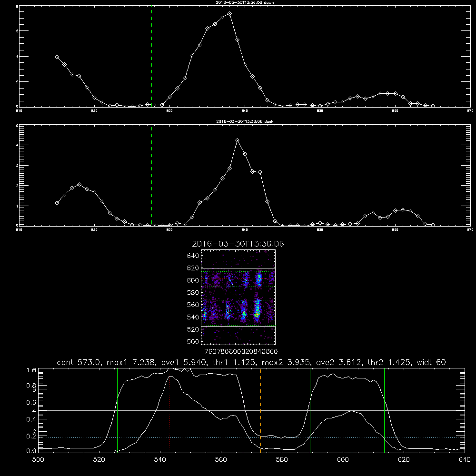Click the green vertical line near 567 in bottom plot
This screenshot has height=476, width=476.
[x=243, y=410]
